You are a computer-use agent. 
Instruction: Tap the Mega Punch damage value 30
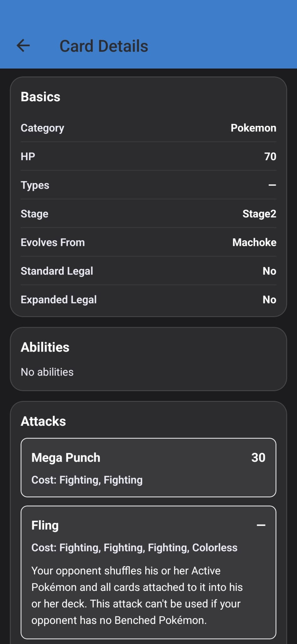(x=258, y=458)
